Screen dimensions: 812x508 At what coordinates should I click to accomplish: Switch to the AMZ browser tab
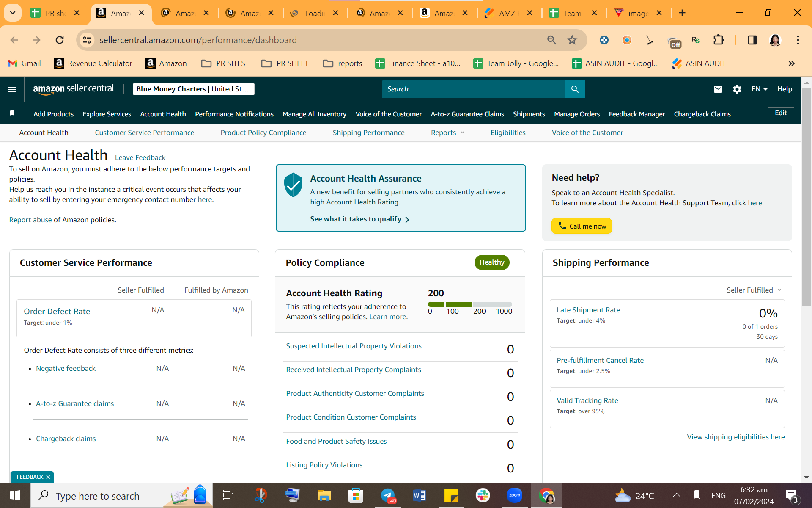(x=508, y=13)
